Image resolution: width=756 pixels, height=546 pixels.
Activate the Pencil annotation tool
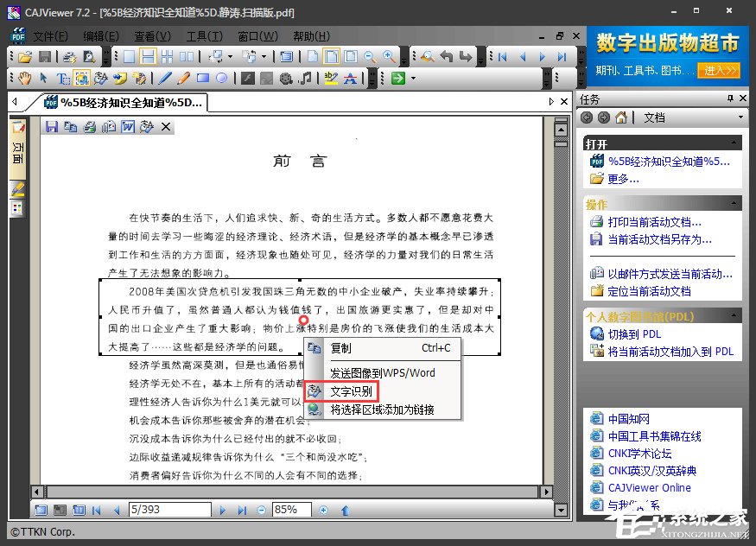181,77
